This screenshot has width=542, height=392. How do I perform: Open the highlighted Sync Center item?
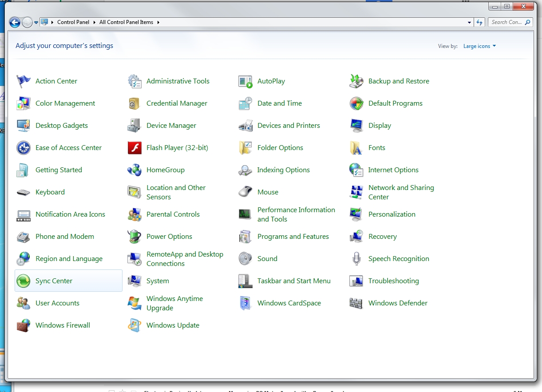pyautogui.click(x=68, y=281)
